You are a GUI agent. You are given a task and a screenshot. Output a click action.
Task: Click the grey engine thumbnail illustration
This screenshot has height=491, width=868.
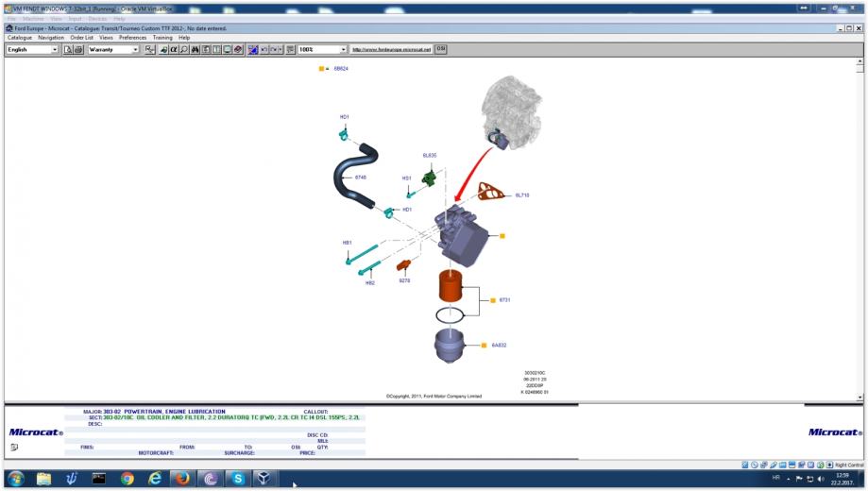tap(511, 113)
